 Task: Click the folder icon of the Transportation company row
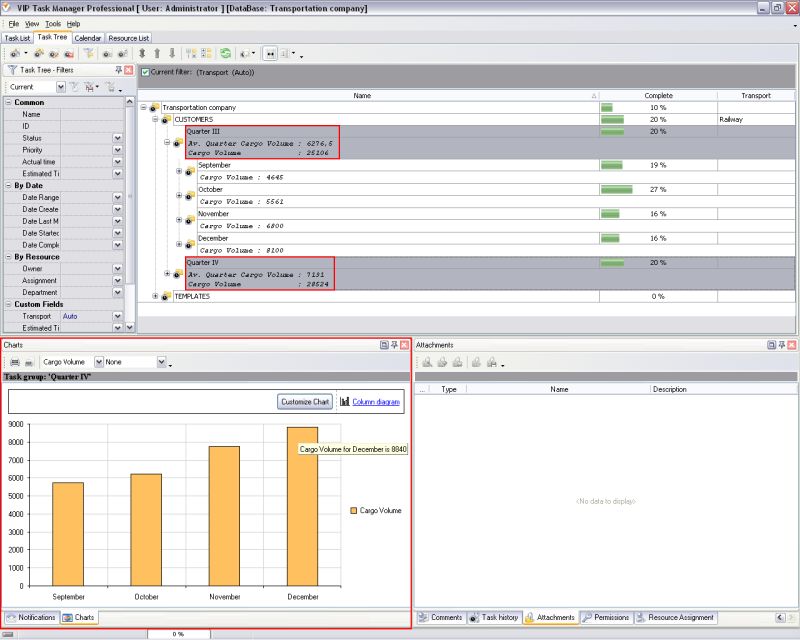pos(154,108)
